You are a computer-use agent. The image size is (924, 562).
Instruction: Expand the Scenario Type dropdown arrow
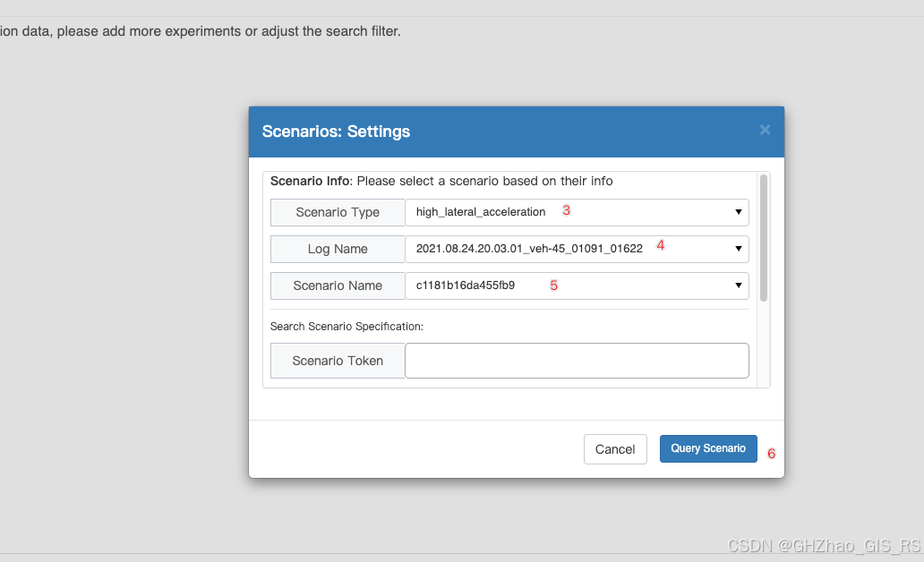pyautogui.click(x=738, y=212)
